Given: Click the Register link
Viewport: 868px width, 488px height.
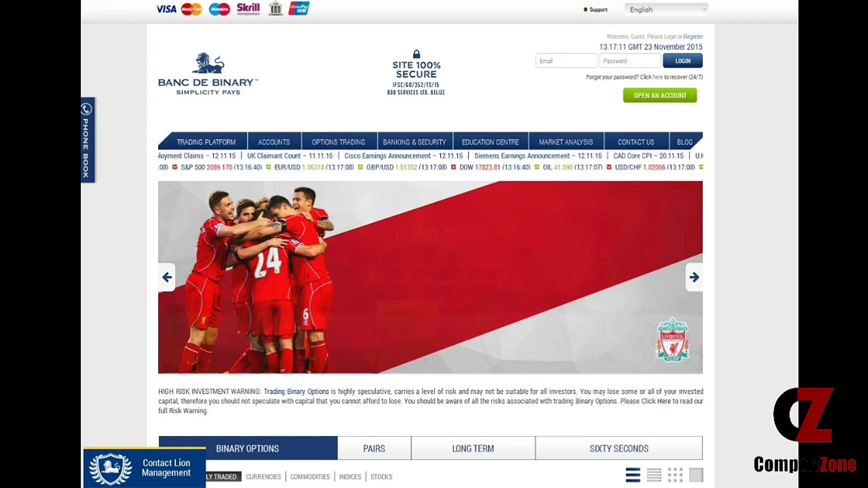Looking at the screenshot, I should (x=693, y=37).
